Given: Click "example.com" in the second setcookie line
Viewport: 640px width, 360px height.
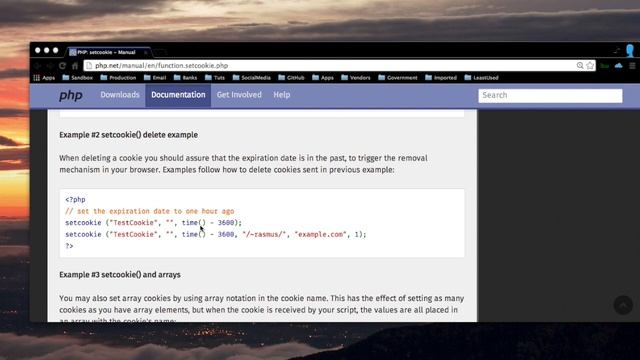Looking at the screenshot, I should pyautogui.click(x=320, y=234).
